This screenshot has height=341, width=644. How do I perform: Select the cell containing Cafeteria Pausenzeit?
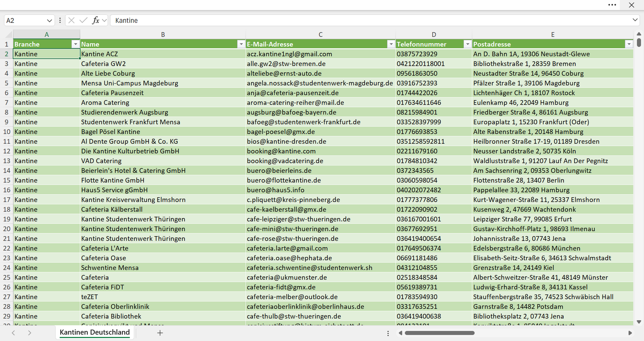click(x=163, y=93)
